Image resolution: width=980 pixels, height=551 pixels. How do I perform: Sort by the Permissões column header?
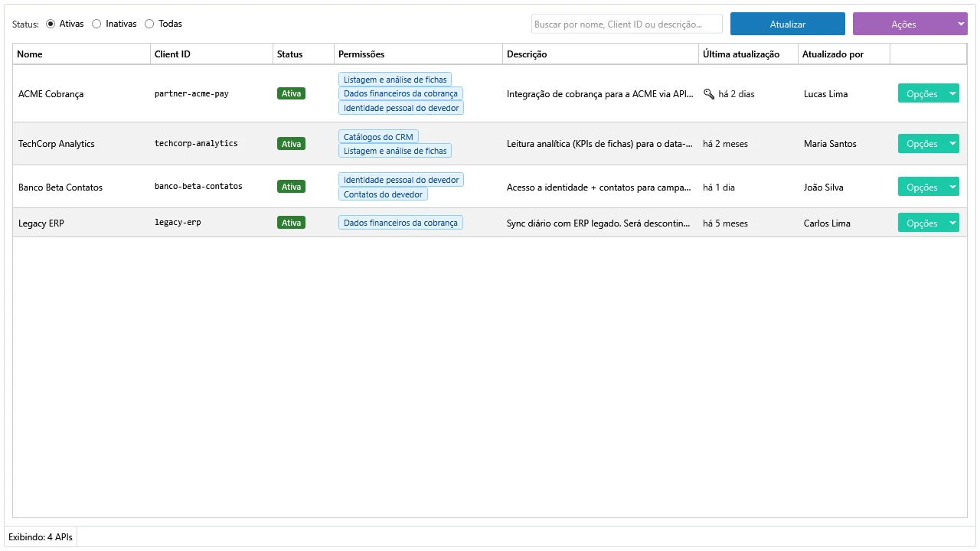[x=419, y=54]
